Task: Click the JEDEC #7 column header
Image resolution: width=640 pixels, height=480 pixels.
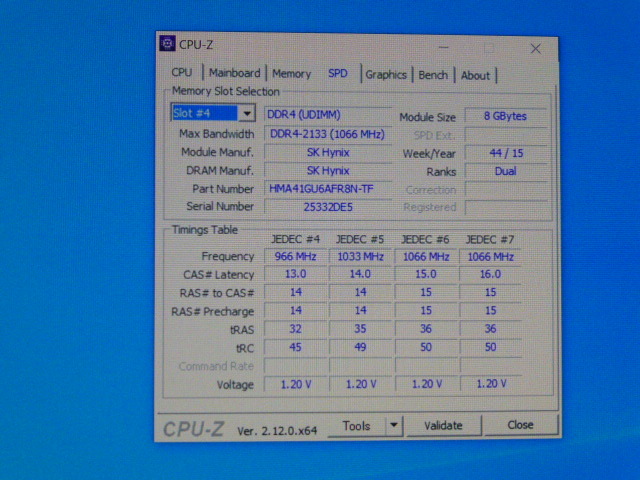Action: coord(490,239)
